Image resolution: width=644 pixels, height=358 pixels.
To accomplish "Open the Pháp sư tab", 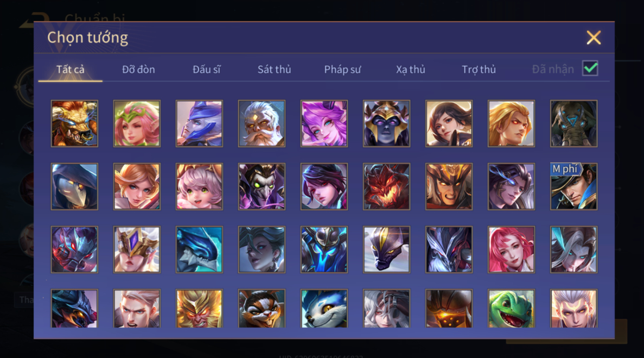I will [x=342, y=70].
